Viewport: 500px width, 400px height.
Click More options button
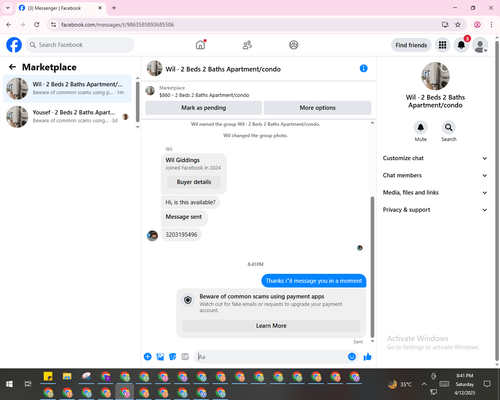[x=317, y=108]
